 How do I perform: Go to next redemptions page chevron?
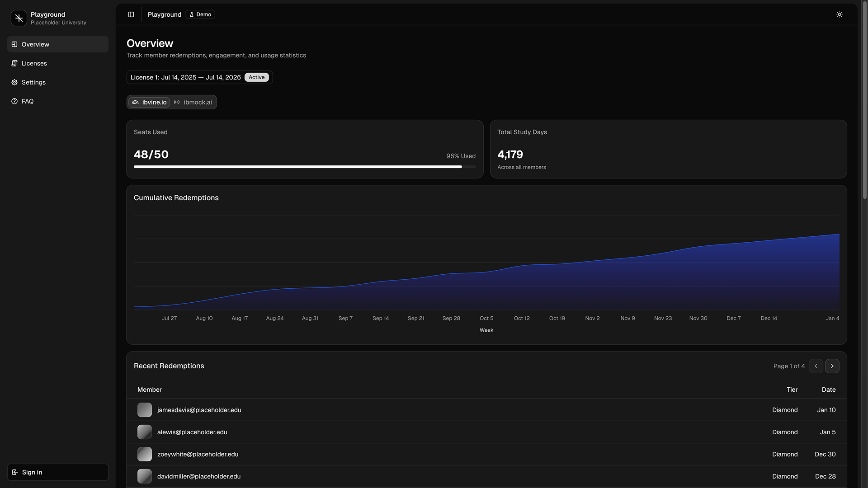(x=832, y=366)
